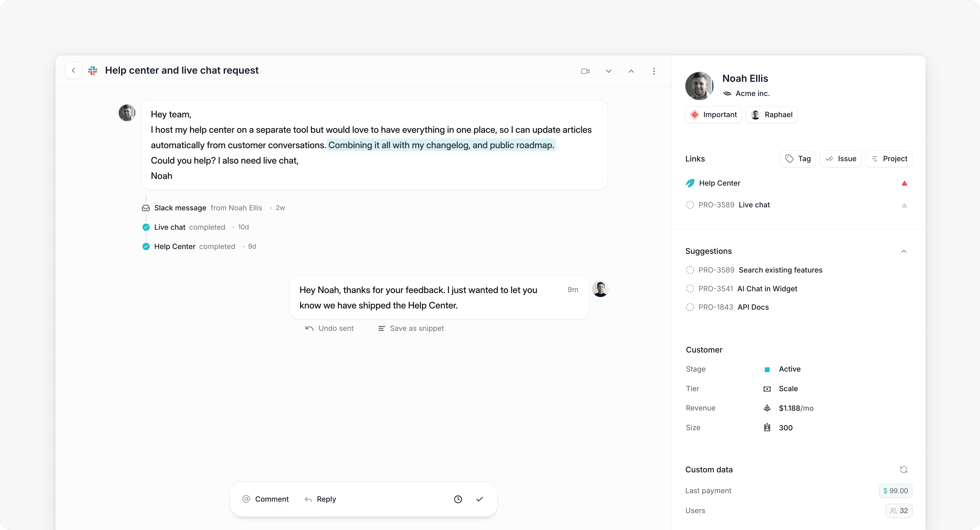
Task: Open the three-dot more options menu
Action: [x=654, y=71]
